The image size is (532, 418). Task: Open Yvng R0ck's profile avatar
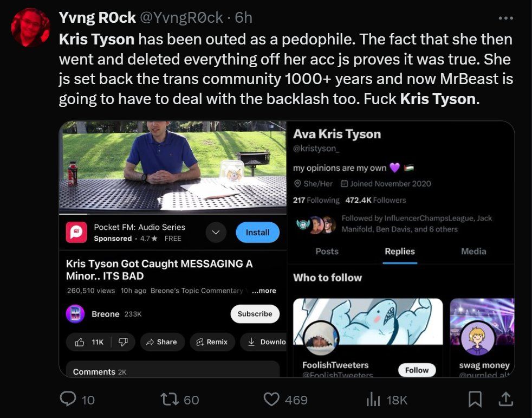point(30,28)
